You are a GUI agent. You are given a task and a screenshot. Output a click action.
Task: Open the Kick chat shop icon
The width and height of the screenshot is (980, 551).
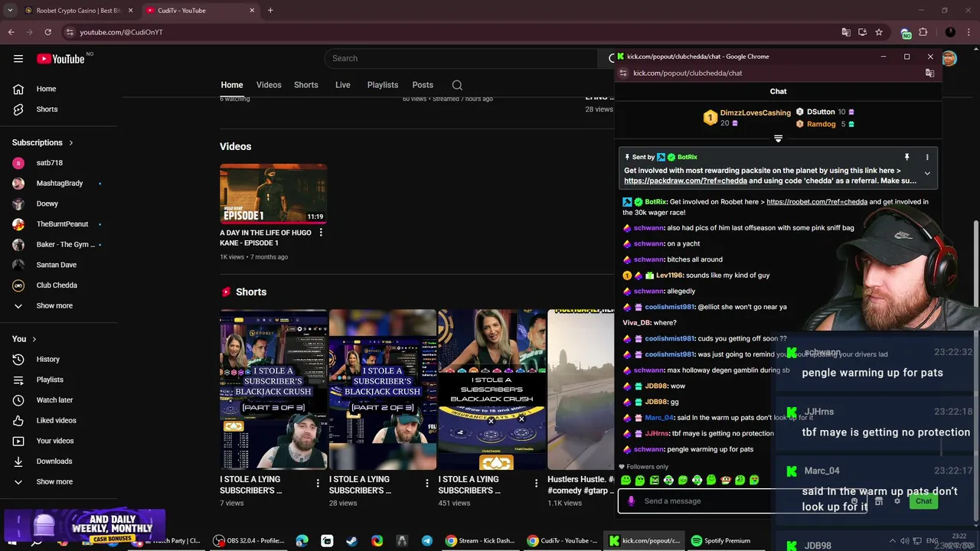coord(879,501)
